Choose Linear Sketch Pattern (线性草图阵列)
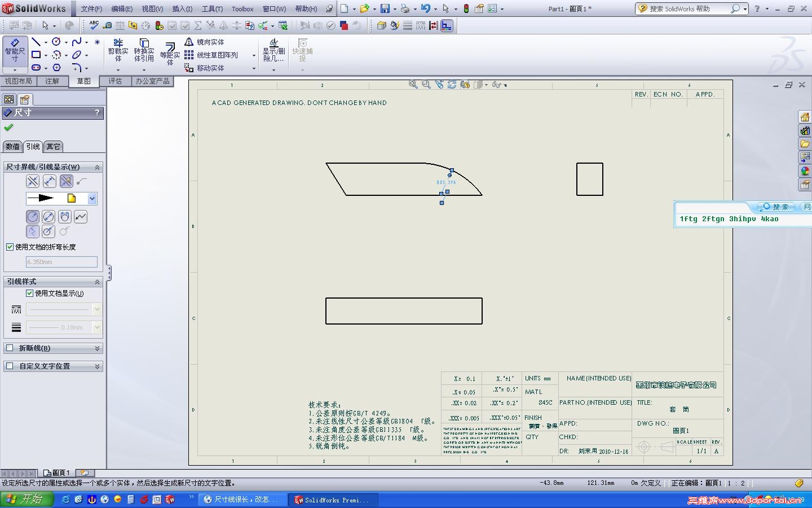Screen dimensions: 812x508 (211, 55)
